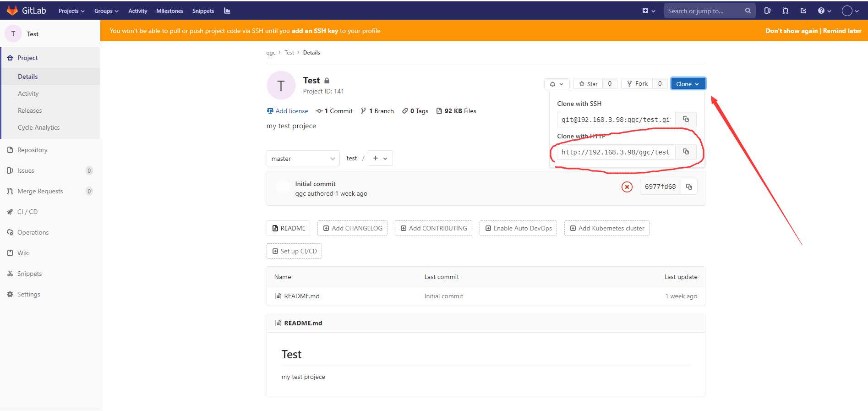
Task: Click the qgc breadcrumb link
Action: pos(271,53)
